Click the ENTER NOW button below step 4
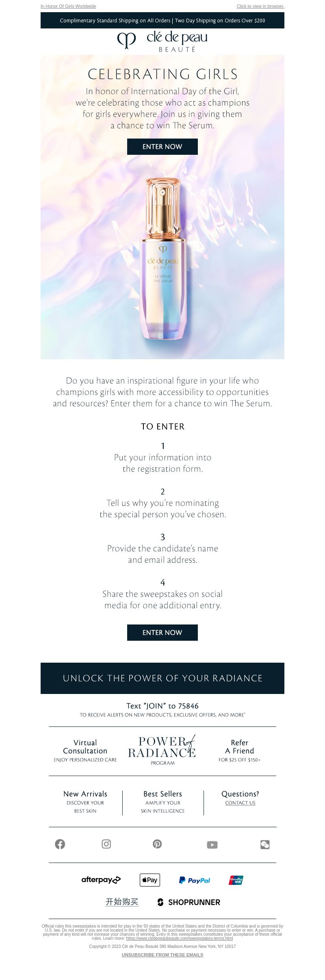 tap(162, 633)
